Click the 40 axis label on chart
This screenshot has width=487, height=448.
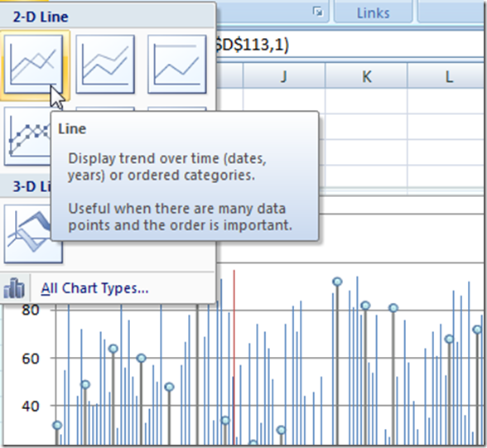(x=31, y=406)
